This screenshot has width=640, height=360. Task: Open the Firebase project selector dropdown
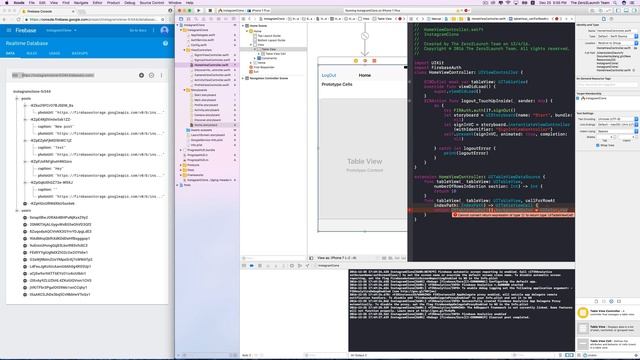click(x=61, y=30)
